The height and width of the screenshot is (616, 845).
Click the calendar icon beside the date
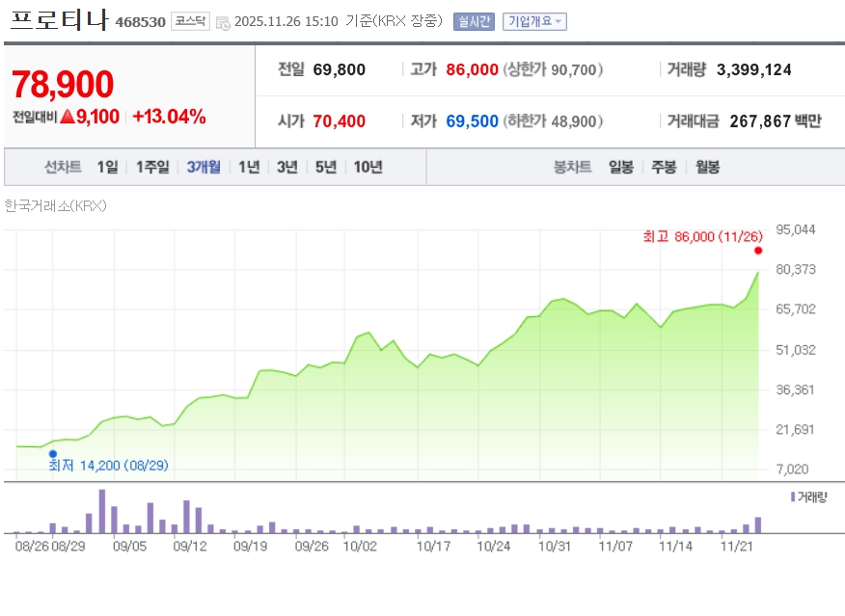point(223,22)
